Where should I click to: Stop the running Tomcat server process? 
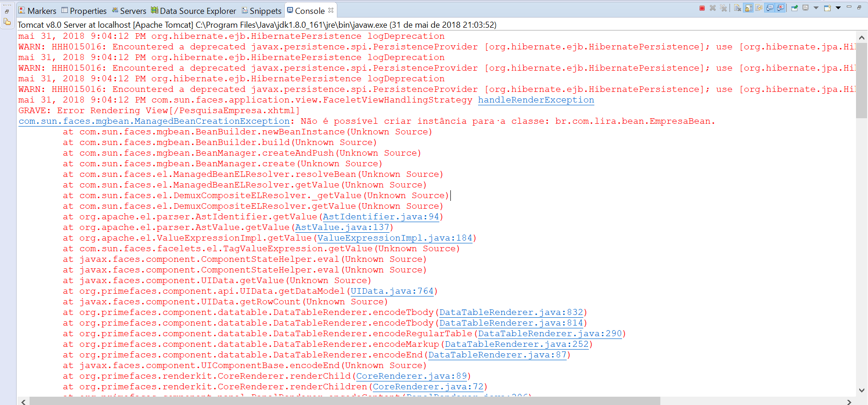pyautogui.click(x=702, y=8)
